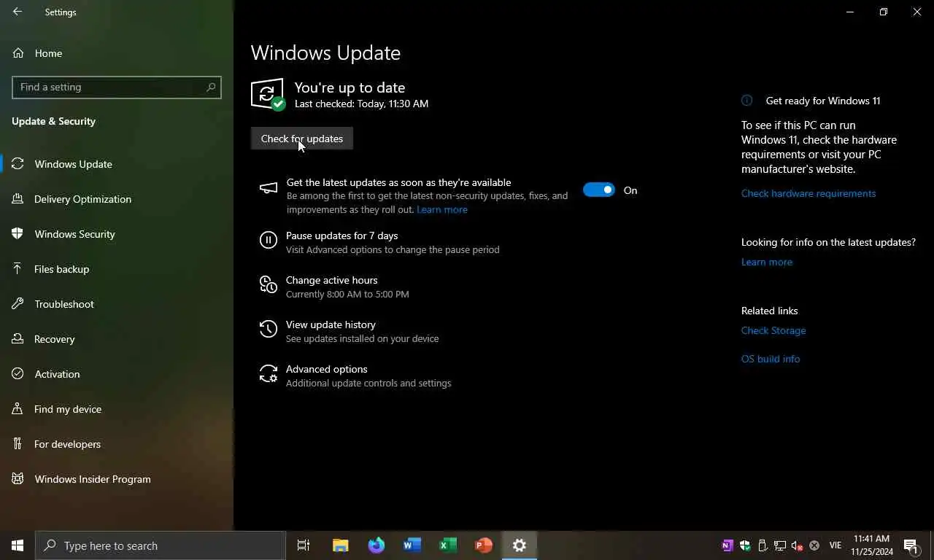
Task: Launch Excel from the taskbar
Action: (447, 545)
